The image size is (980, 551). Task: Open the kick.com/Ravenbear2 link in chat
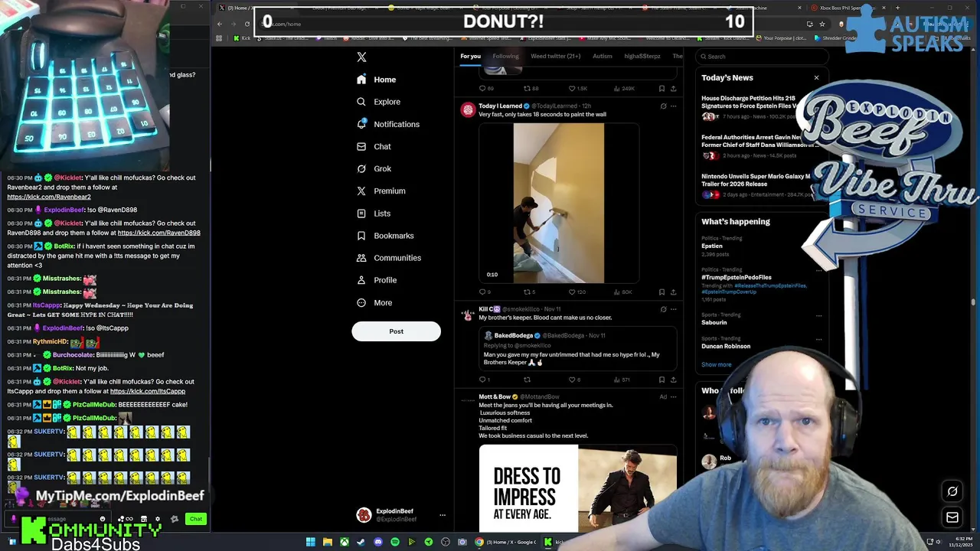point(49,197)
